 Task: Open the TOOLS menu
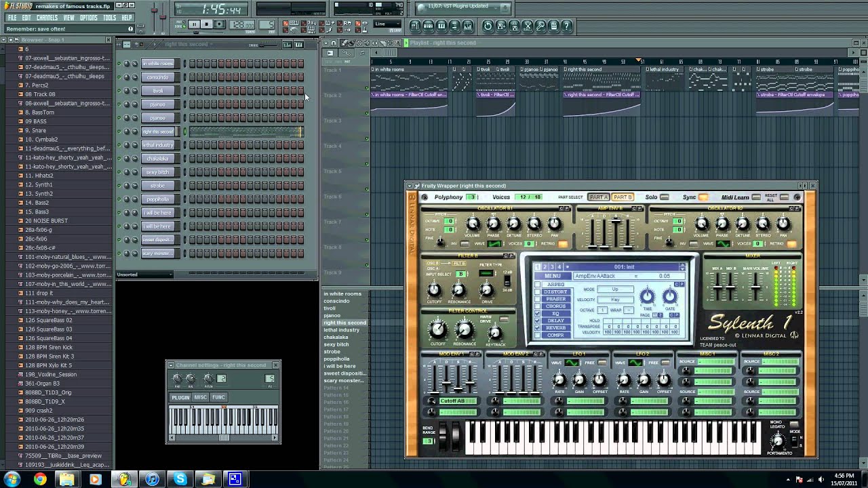pyautogui.click(x=110, y=18)
